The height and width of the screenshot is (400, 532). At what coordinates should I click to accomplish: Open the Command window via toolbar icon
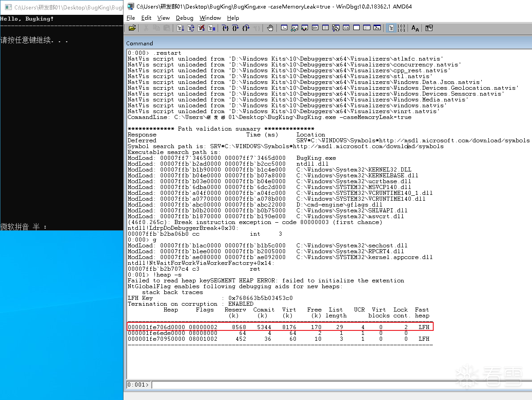(x=284, y=28)
